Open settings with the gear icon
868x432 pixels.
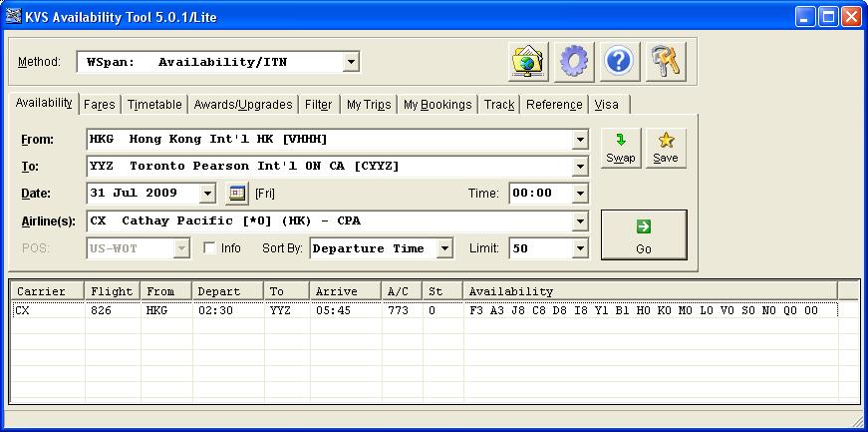[x=573, y=62]
